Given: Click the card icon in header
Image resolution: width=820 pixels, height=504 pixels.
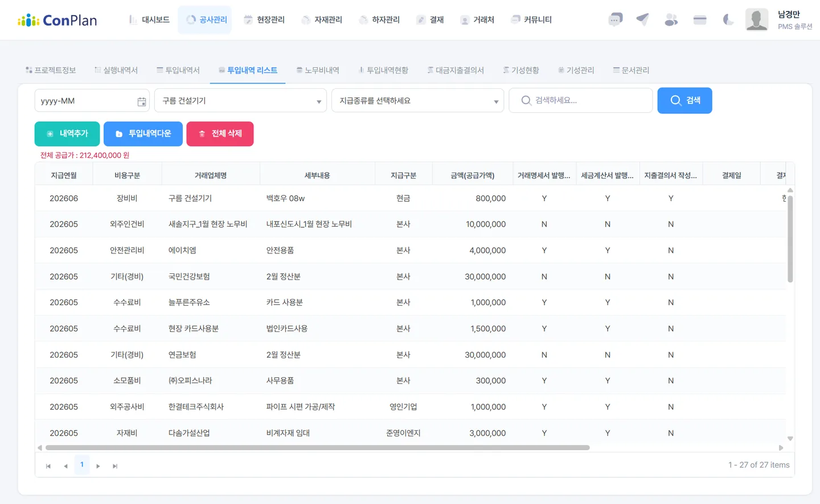Looking at the screenshot, I should coord(700,19).
